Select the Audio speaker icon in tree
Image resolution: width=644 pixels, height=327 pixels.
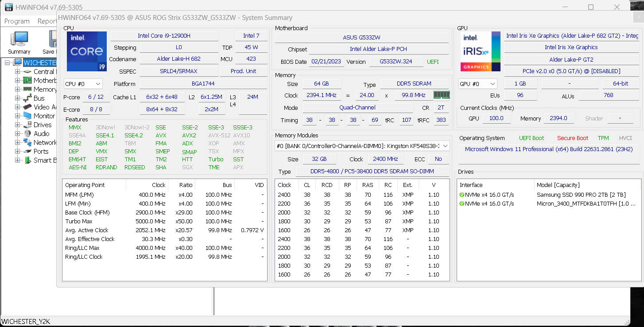point(27,134)
